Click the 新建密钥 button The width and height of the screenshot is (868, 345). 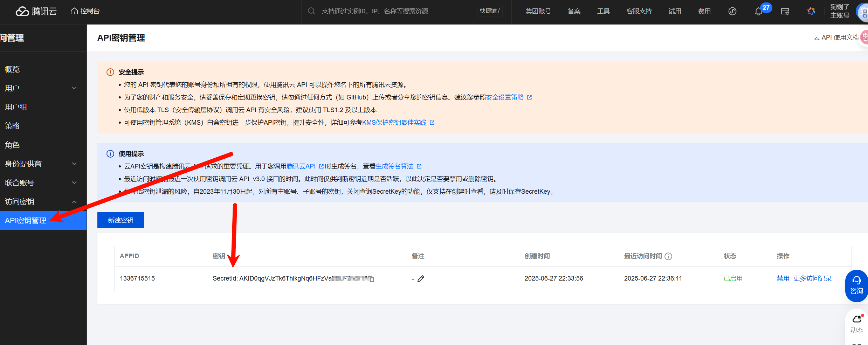point(121,220)
